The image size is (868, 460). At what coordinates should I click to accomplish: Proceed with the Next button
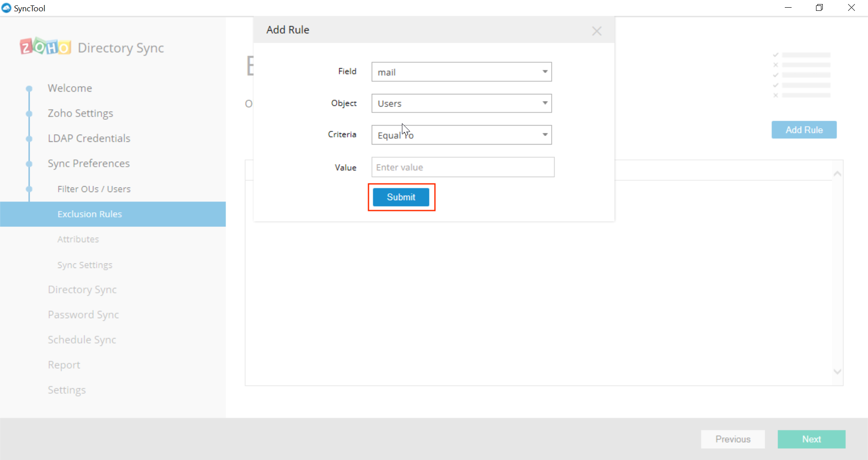pyautogui.click(x=811, y=439)
